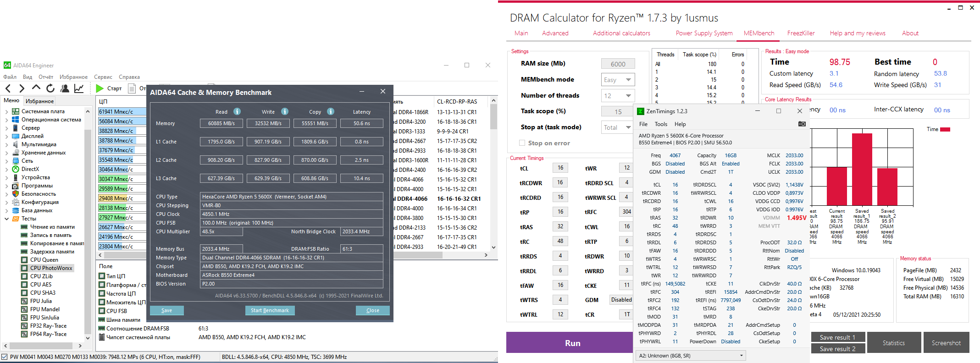Click the user/people icon in AIDA64 toolbar
Image resolution: width=980 pixels, height=363 pixels.
pos(65,88)
